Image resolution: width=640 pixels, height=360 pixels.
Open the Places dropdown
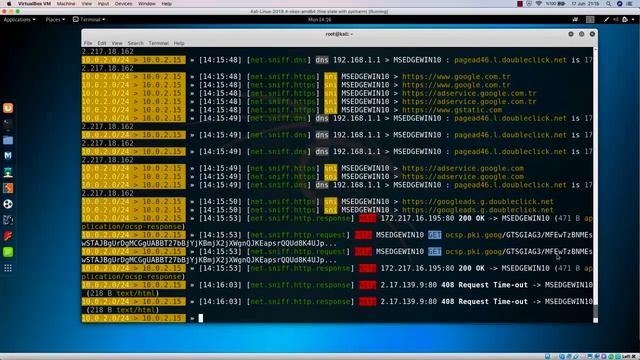(55, 19)
